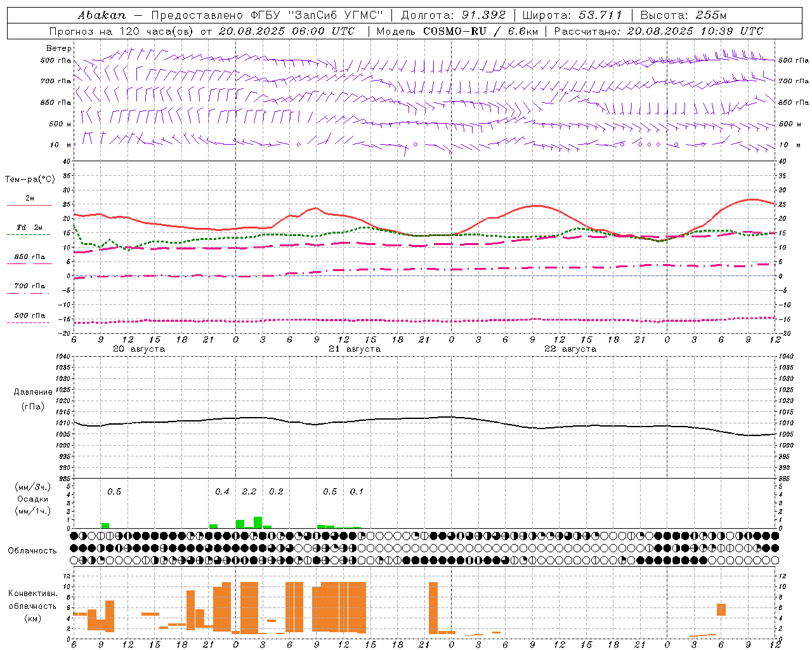The width and height of the screenshot is (812, 650).
Task: Click the 21 августа date label
Action: point(355,349)
